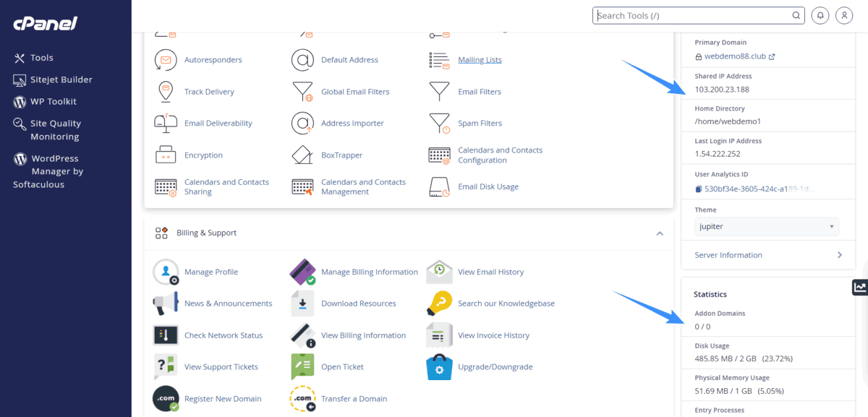The image size is (868, 417).
Task: Click the View Invoice History icon
Action: coord(439,335)
